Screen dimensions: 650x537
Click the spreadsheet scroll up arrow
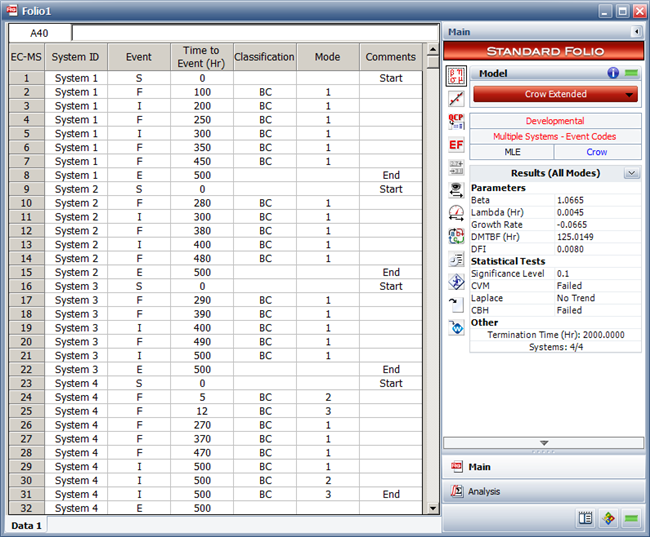coord(433,49)
